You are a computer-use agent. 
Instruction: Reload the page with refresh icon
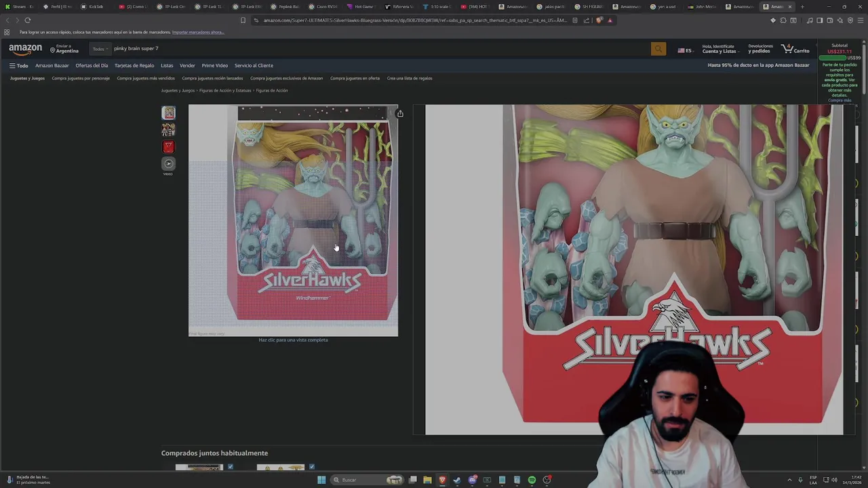[x=28, y=20]
